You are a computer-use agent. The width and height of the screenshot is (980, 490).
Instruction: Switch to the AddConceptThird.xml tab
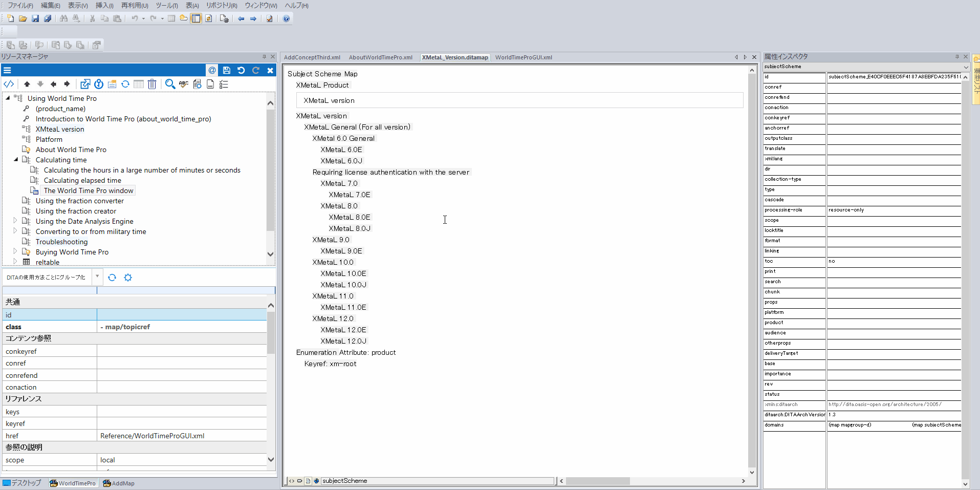pyautogui.click(x=312, y=57)
